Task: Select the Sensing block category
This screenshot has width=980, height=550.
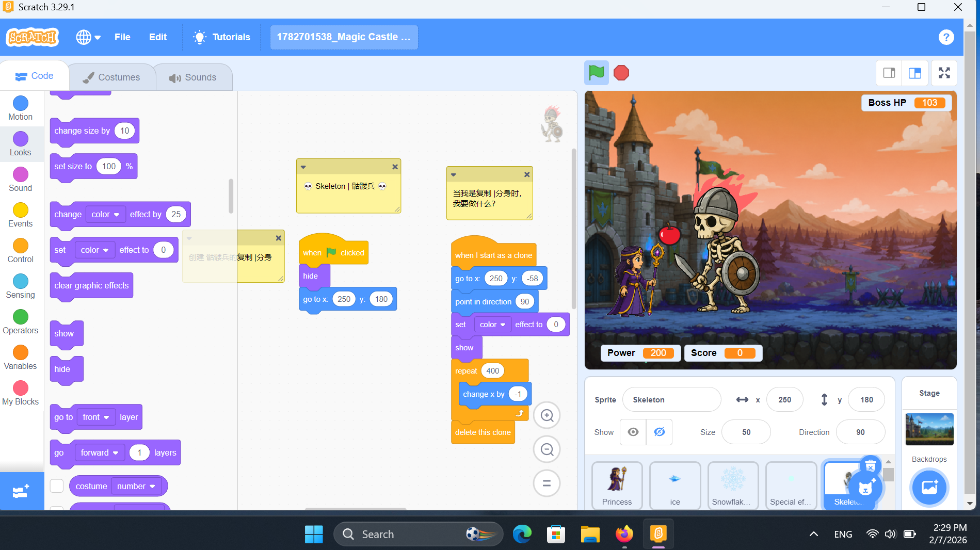Action: [x=21, y=287]
